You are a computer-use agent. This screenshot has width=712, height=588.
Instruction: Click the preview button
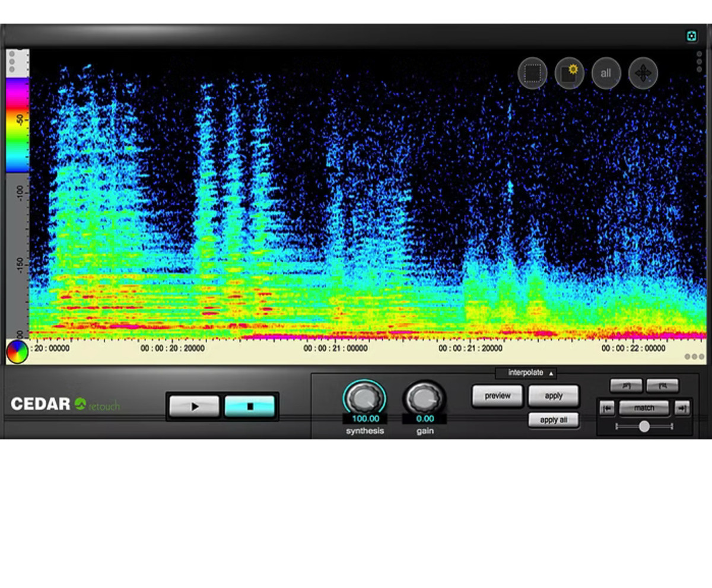(x=497, y=396)
